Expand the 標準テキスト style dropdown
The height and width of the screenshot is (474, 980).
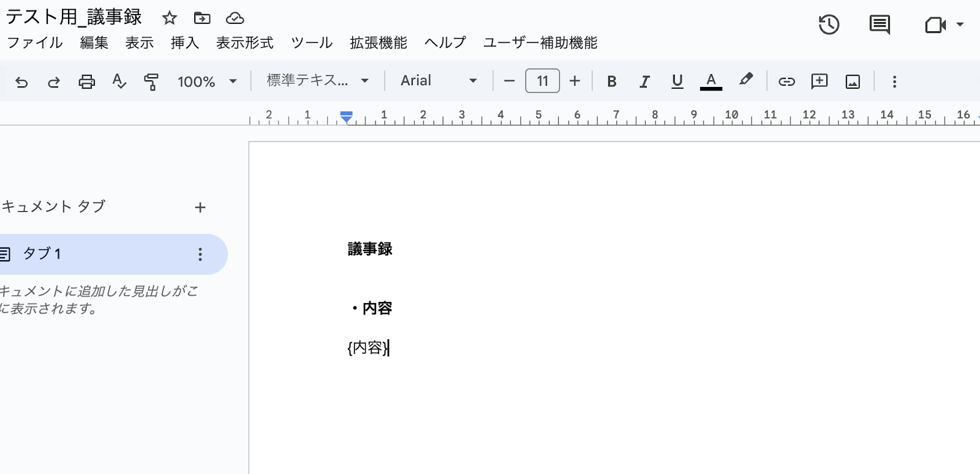(x=317, y=81)
